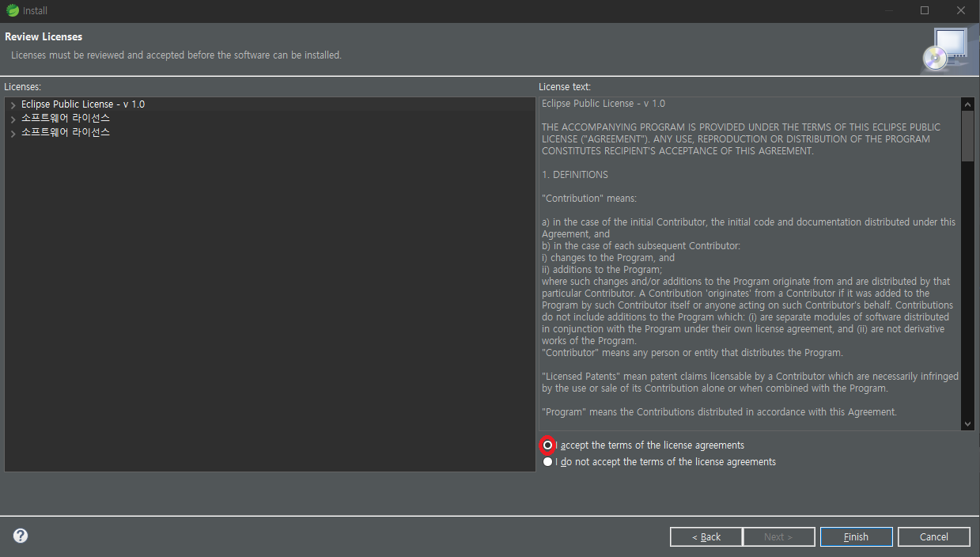Click inside the license text area
The height and width of the screenshot is (557, 980).
pos(750,263)
